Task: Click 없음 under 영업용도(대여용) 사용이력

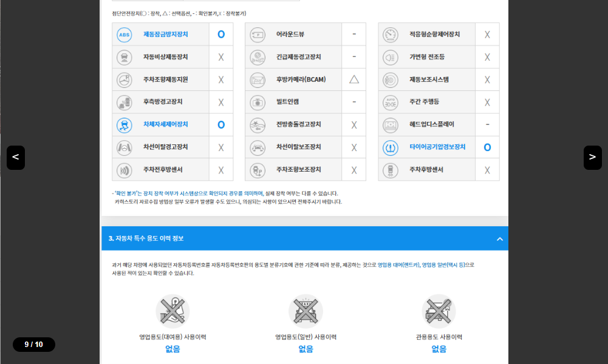Action: coord(172,349)
